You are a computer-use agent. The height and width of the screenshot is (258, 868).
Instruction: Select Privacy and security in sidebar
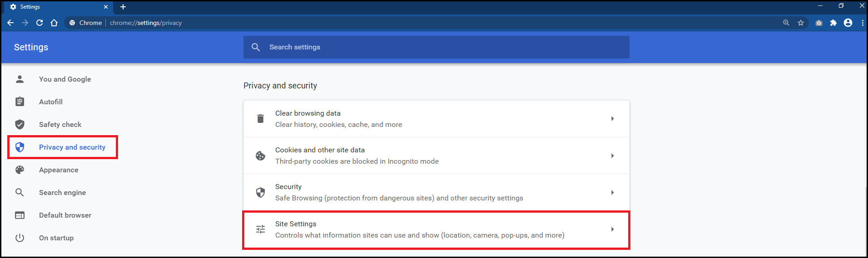click(72, 147)
